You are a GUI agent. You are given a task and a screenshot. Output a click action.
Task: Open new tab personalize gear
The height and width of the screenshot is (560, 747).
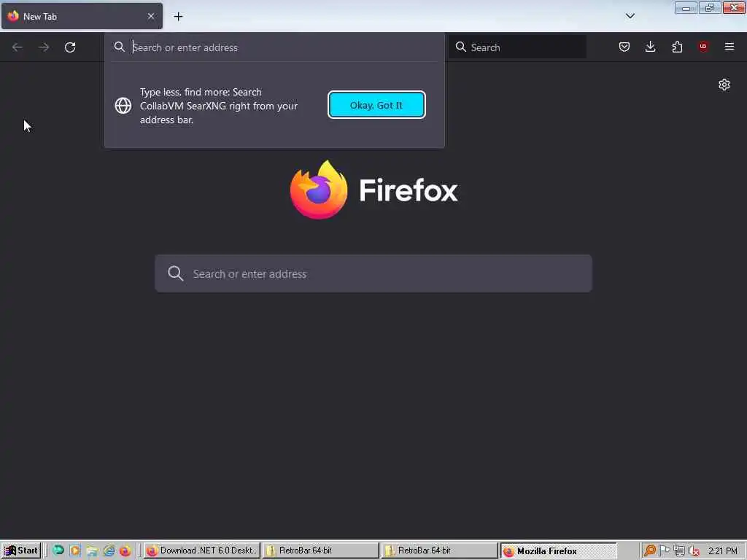(x=724, y=85)
